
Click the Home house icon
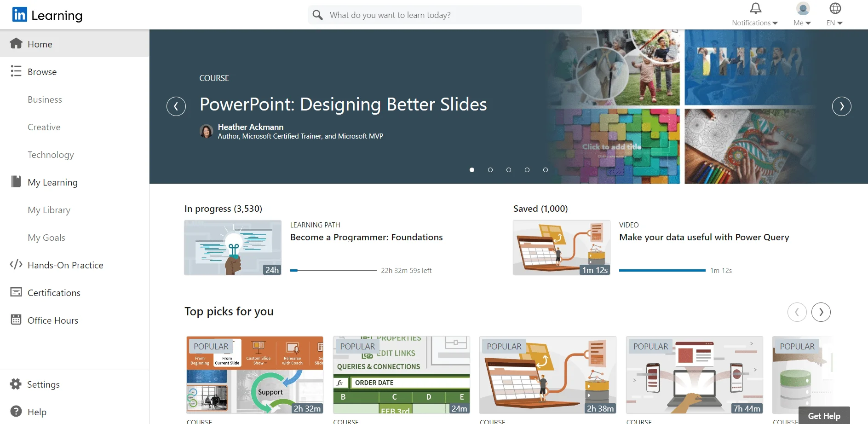pos(16,43)
